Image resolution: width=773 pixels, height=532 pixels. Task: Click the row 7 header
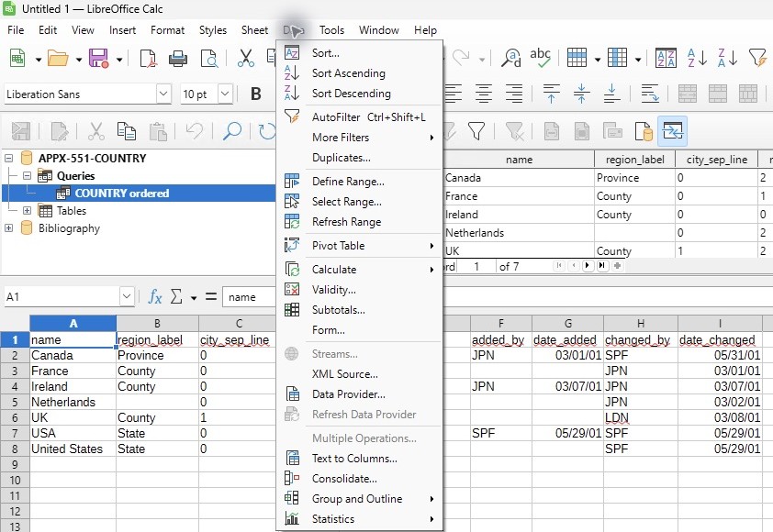pyautogui.click(x=15, y=434)
